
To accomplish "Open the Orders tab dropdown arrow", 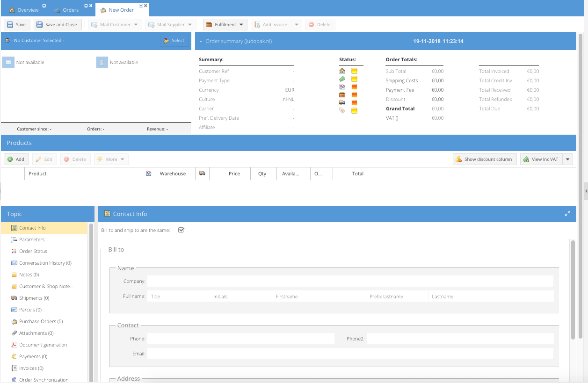I will pyautogui.click(x=86, y=6).
